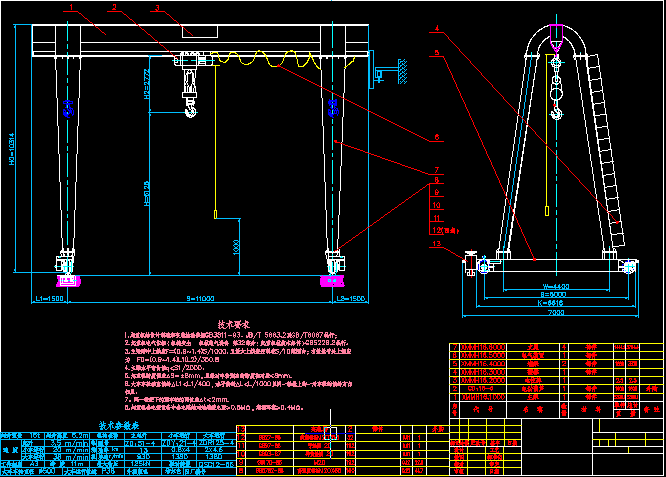
Task: Select part balloon number 4 near the side view
Action: point(437,28)
